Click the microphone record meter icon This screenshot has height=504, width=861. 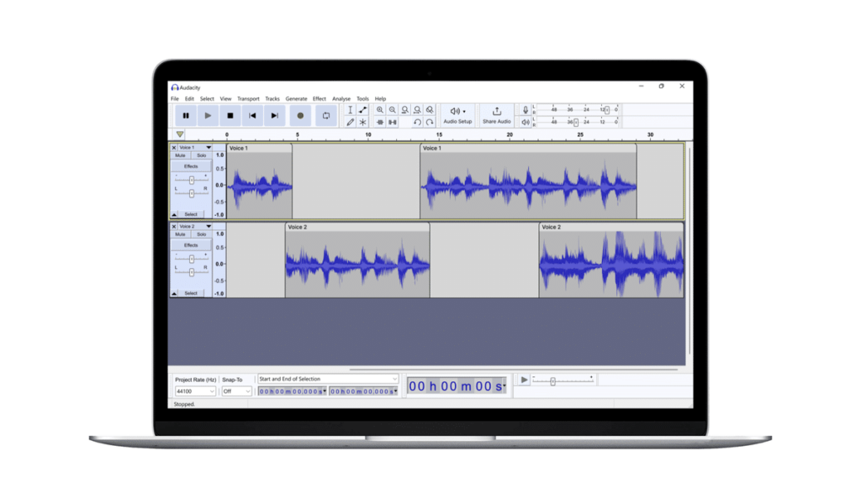pyautogui.click(x=526, y=110)
